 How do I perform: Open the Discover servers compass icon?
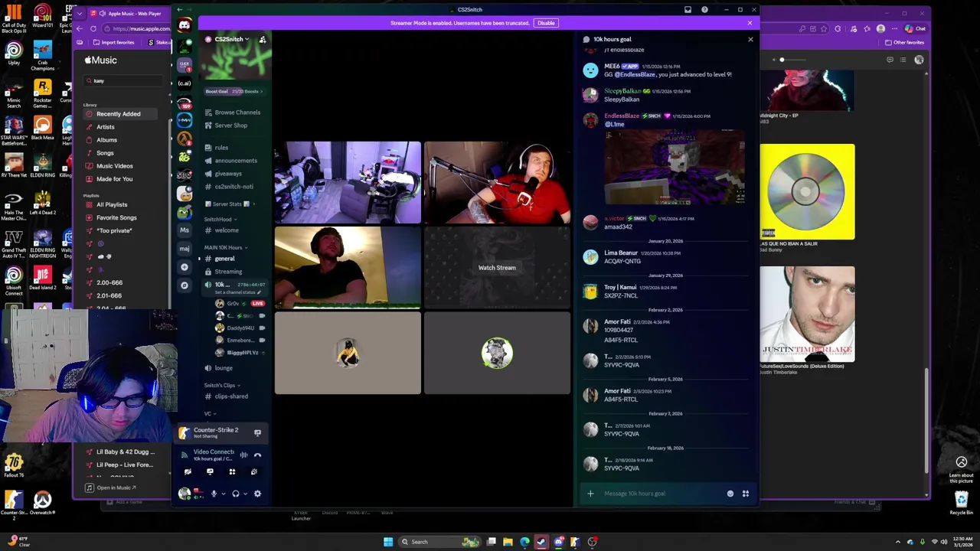pyautogui.click(x=185, y=285)
